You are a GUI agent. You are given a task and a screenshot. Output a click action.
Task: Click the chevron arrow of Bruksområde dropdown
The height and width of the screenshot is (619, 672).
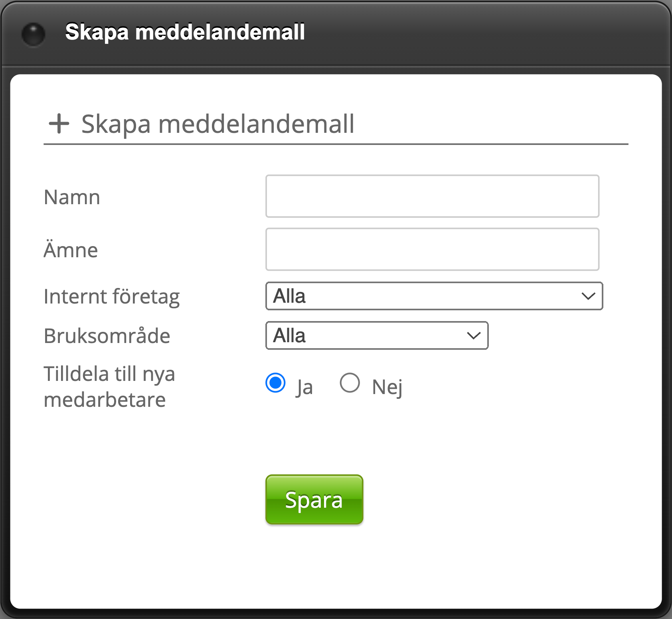474,335
